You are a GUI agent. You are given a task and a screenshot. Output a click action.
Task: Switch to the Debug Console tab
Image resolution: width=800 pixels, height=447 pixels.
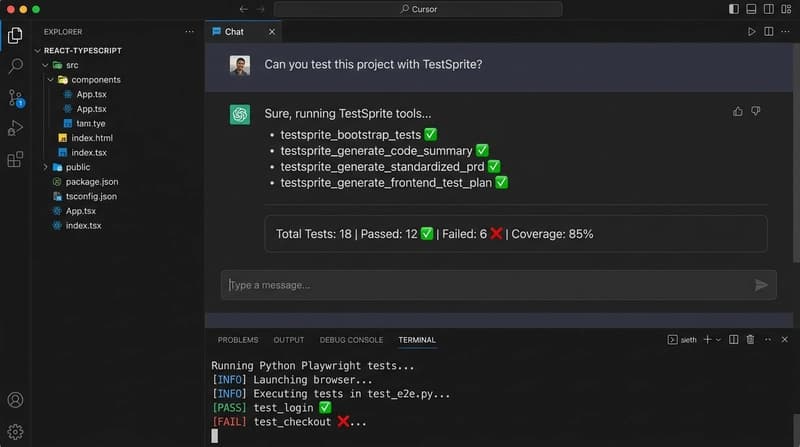351,340
